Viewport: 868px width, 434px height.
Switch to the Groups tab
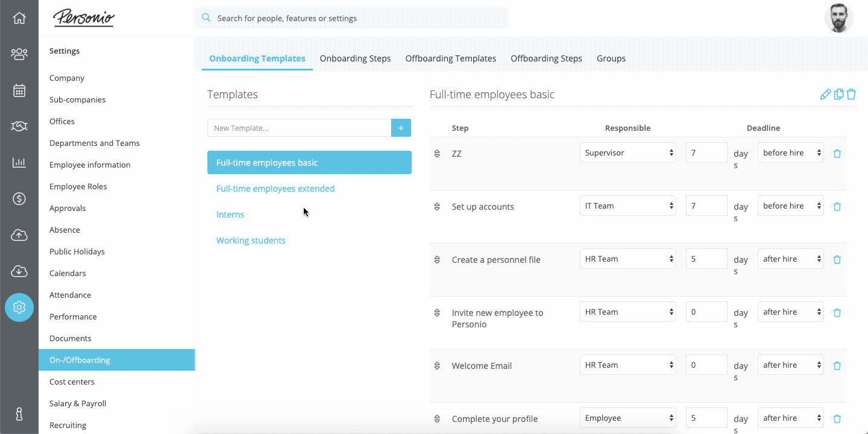(611, 58)
